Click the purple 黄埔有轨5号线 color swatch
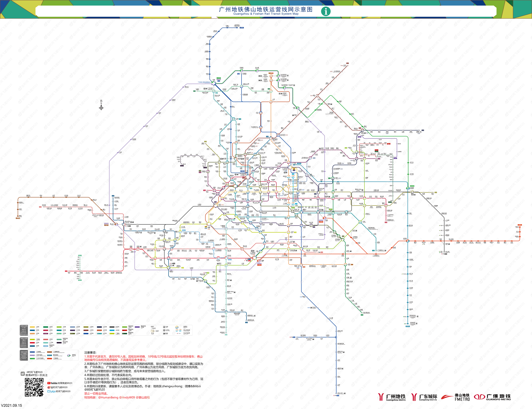 (137, 327)
